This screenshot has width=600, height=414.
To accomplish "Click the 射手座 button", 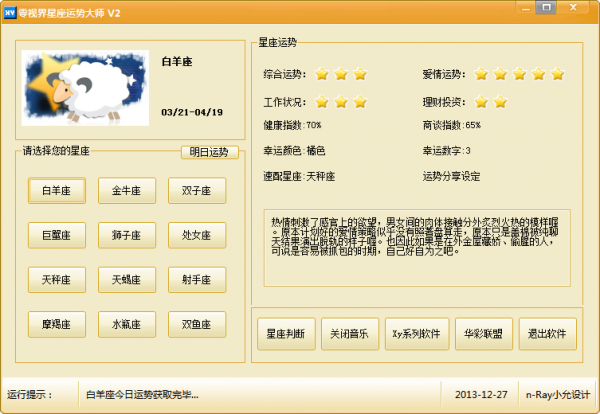I will pyautogui.click(x=196, y=279).
